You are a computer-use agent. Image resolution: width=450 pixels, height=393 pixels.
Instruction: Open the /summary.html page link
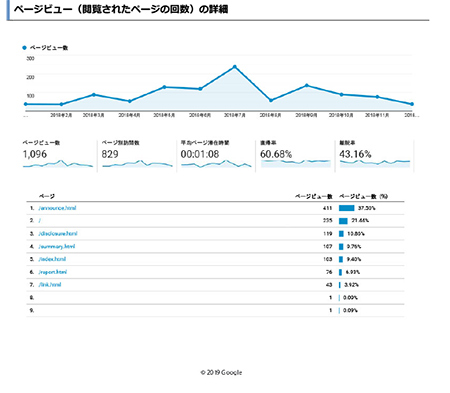(x=57, y=247)
